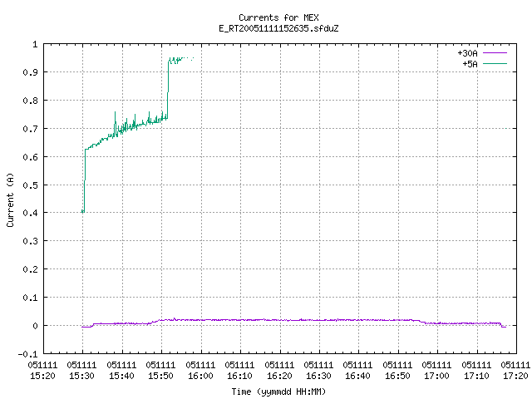The width and height of the screenshot is (532, 399).
Task: Click the +30A legend label
Action: (x=467, y=53)
